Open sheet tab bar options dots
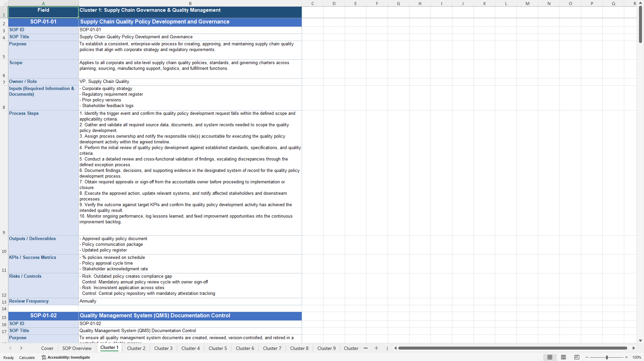Image resolution: width=644 pixels, height=361 pixels. pyautogui.click(x=387, y=348)
